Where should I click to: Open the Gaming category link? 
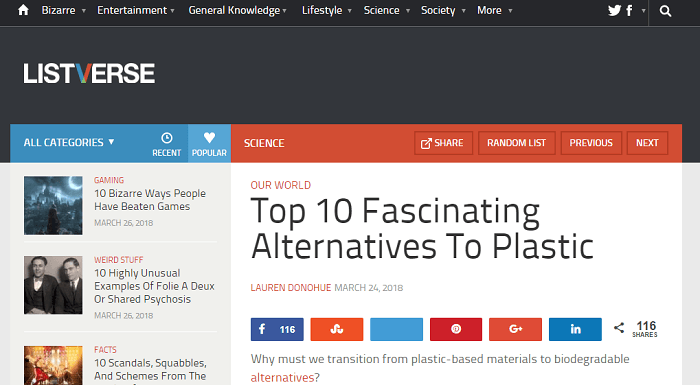click(x=109, y=180)
